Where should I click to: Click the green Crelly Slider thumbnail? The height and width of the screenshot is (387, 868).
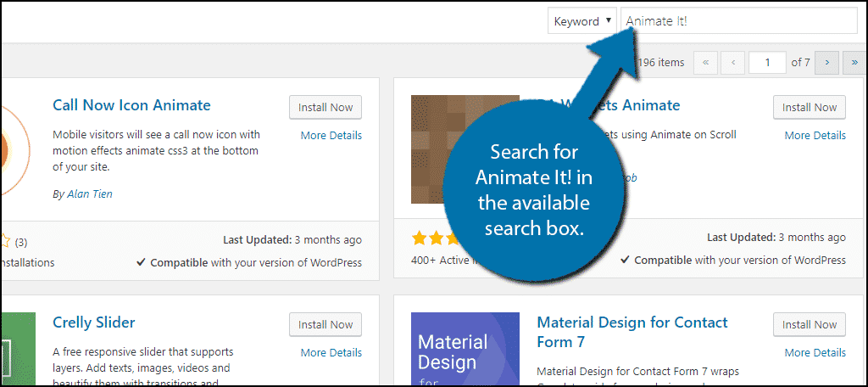coord(19,349)
